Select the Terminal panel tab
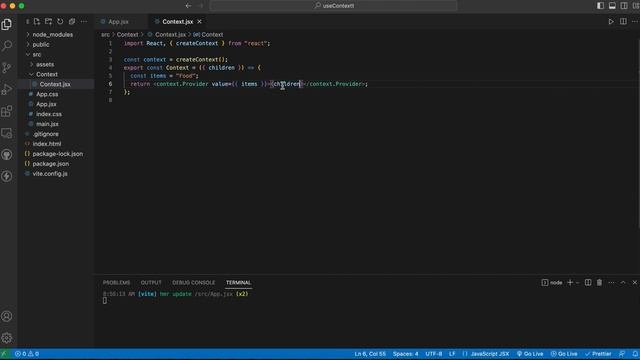The width and height of the screenshot is (640, 360). pyautogui.click(x=238, y=282)
